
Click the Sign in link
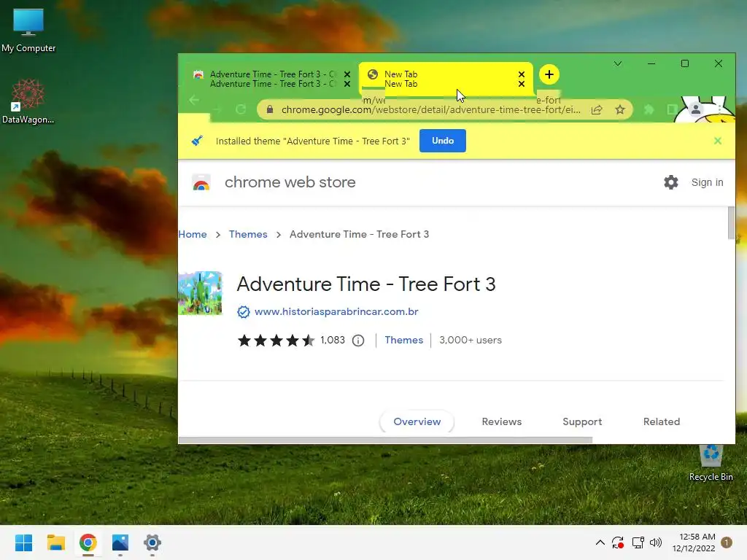click(x=707, y=182)
